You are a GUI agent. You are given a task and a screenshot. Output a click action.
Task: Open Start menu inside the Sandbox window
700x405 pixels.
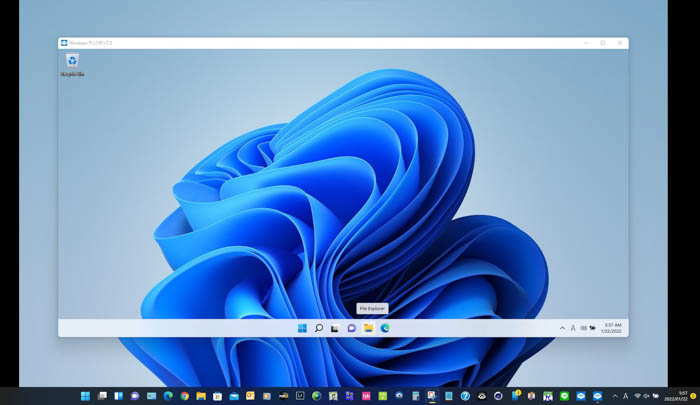(x=302, y=328)
